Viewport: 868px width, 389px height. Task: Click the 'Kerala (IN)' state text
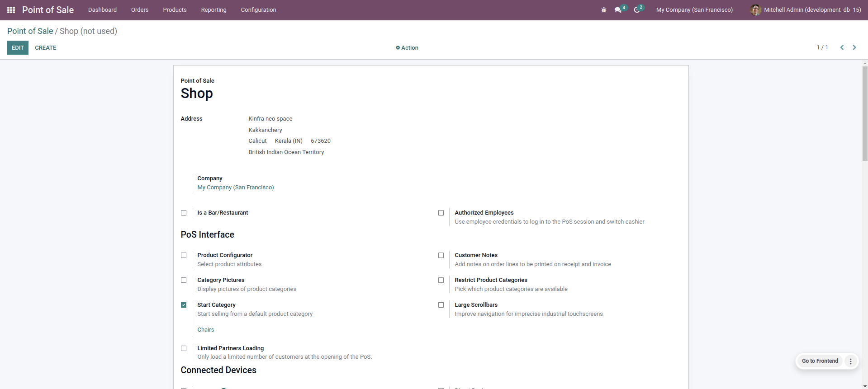click(289, 141)
